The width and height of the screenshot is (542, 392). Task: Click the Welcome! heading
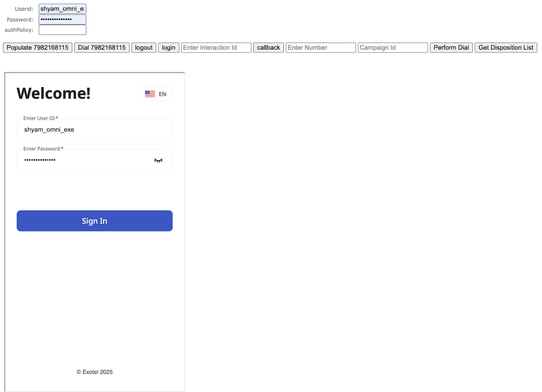point(54,93)
